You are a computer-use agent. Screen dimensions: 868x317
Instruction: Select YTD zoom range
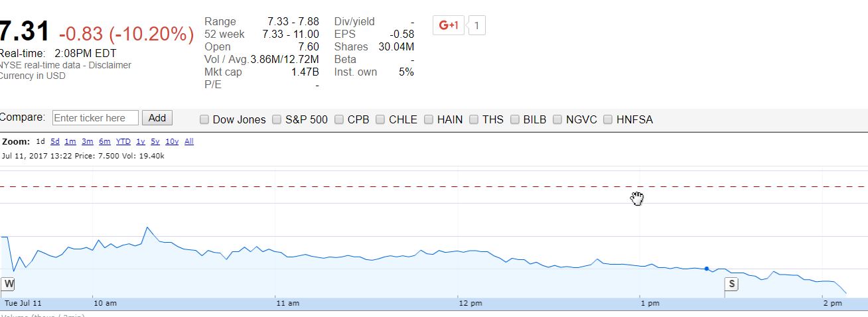(x=123, y=141)
